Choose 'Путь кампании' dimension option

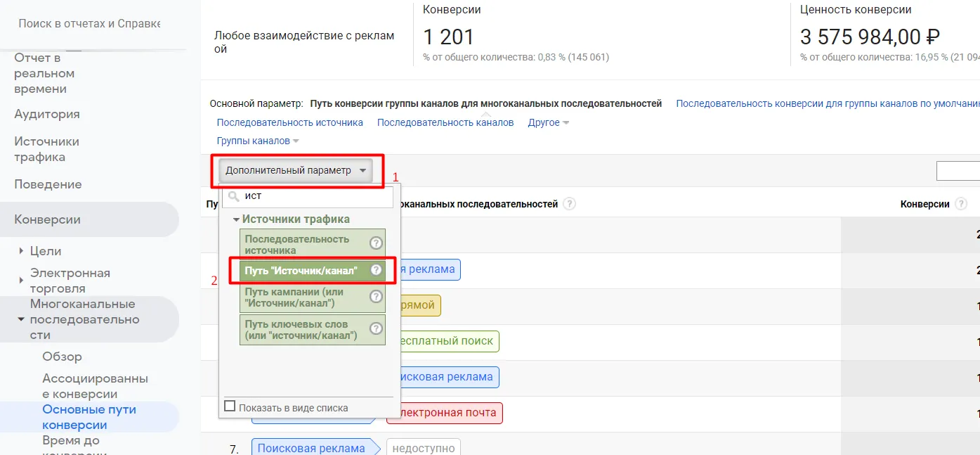point(313,297)
